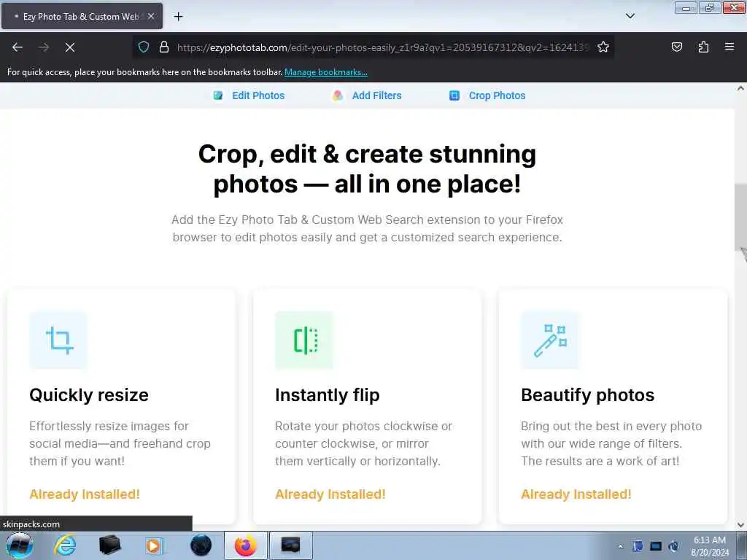Click the flag action center tray icon
Screen dimensions: 747x560
pyautogui.click(x=638, y=547)
